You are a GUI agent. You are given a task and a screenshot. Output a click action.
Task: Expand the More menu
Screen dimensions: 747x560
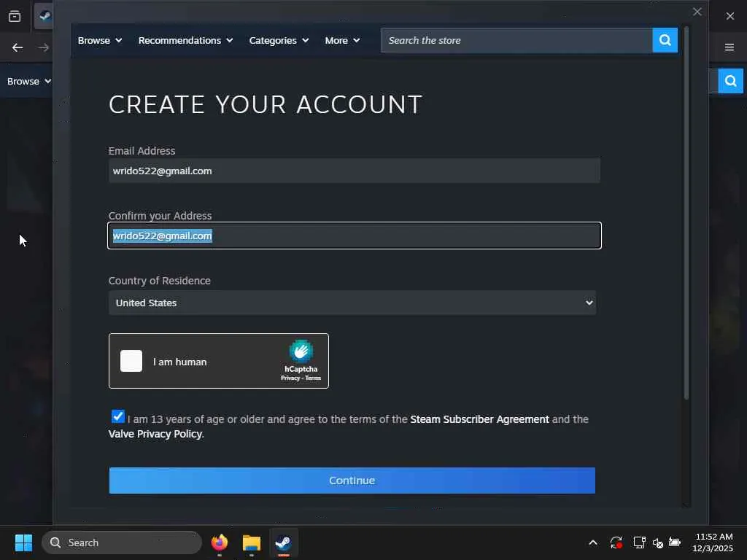pyautogui.click(x=342, y=41)
